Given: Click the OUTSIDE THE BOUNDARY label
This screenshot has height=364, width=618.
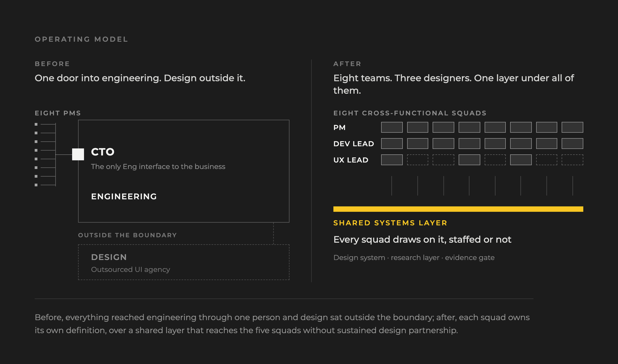Looking at the screenshot, I should [127, 235].
